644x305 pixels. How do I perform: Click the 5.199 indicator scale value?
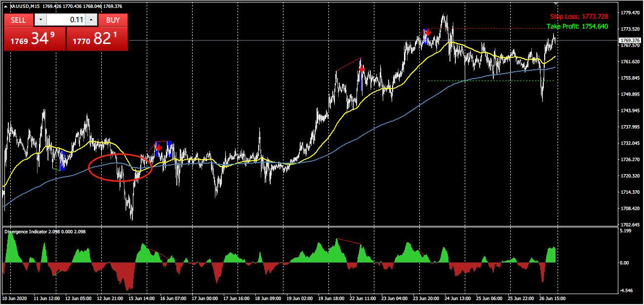click(626, 231)
